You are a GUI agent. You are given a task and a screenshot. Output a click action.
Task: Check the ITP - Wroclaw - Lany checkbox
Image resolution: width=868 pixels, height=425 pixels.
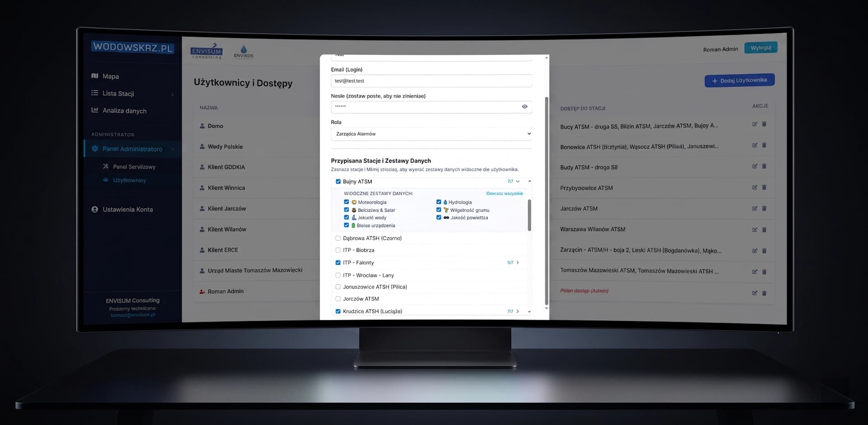(338, 275)
